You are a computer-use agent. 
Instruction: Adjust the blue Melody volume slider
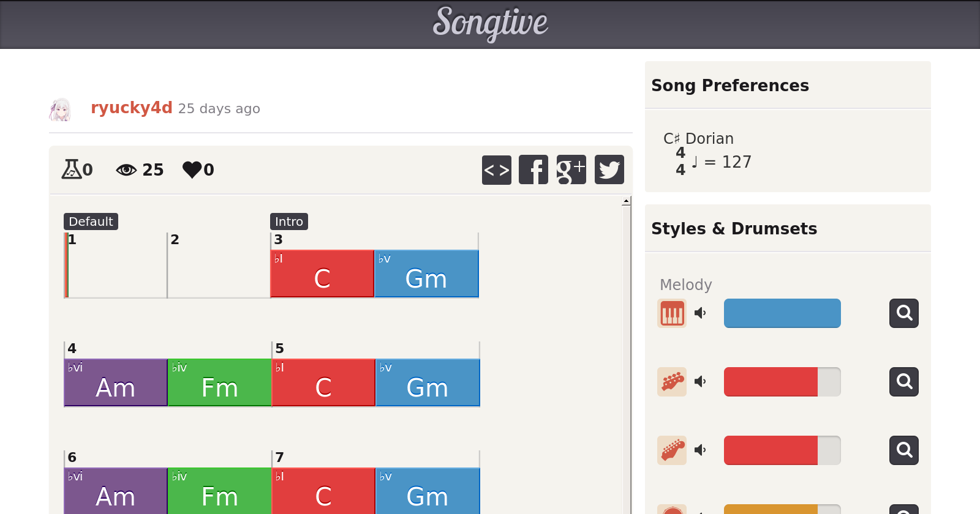(782, 313)
